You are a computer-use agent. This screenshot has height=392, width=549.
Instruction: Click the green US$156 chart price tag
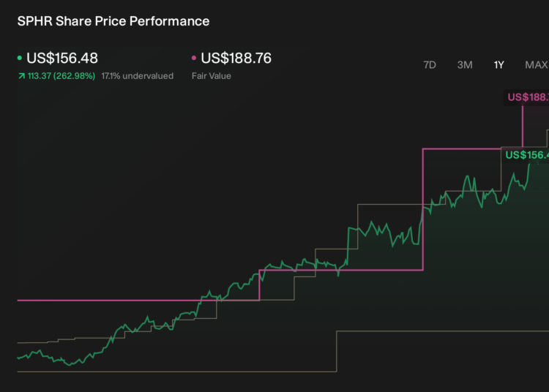pos(525,155)
